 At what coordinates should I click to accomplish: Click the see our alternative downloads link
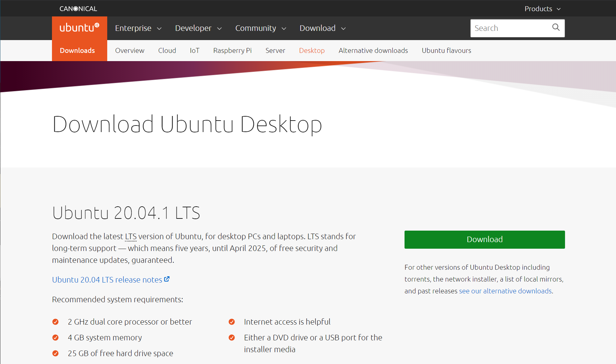pos(505,291)
